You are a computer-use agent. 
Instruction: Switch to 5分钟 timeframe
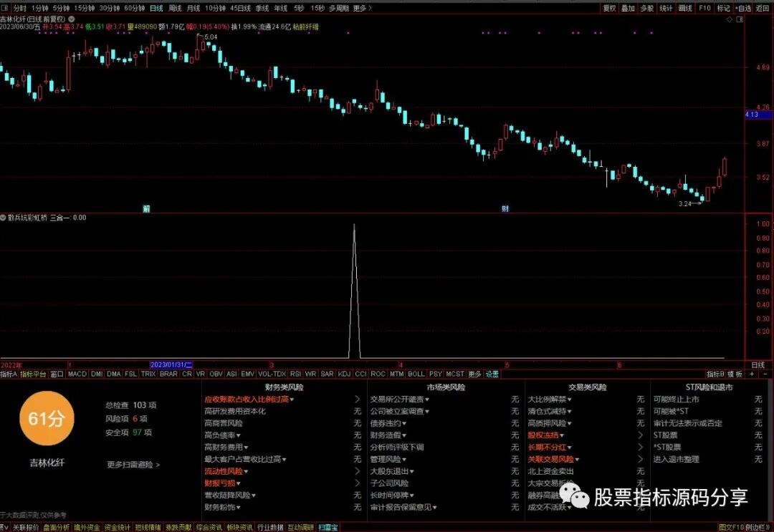click(x=61, y=9)
